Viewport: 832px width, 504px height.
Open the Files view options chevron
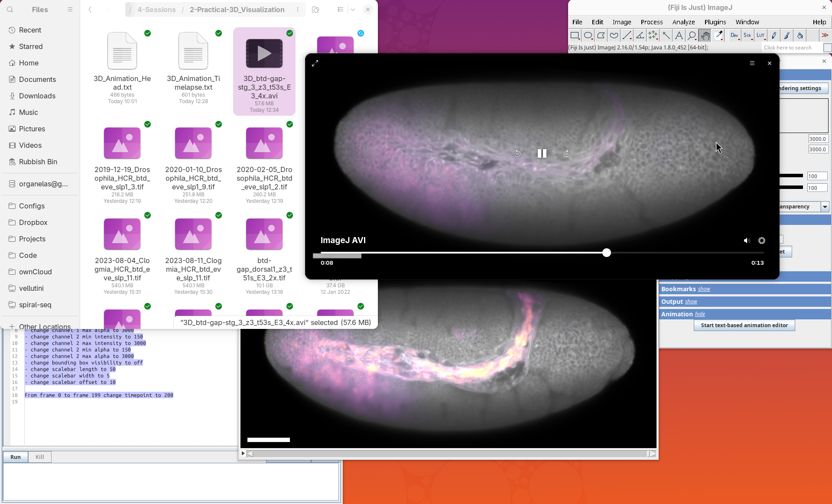353,10
